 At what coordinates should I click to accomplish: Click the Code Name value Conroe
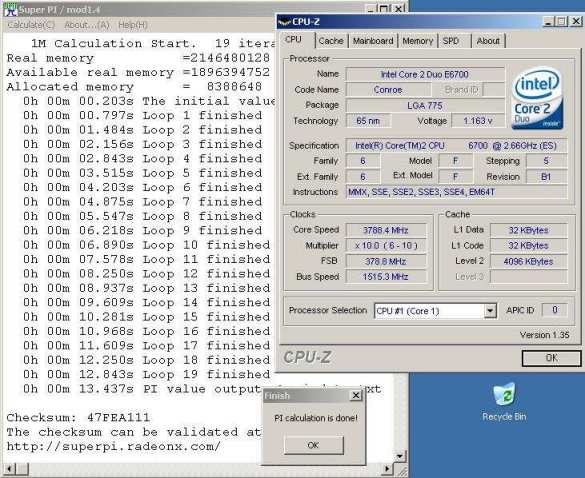pyautogui.click(x=388, y=90)
